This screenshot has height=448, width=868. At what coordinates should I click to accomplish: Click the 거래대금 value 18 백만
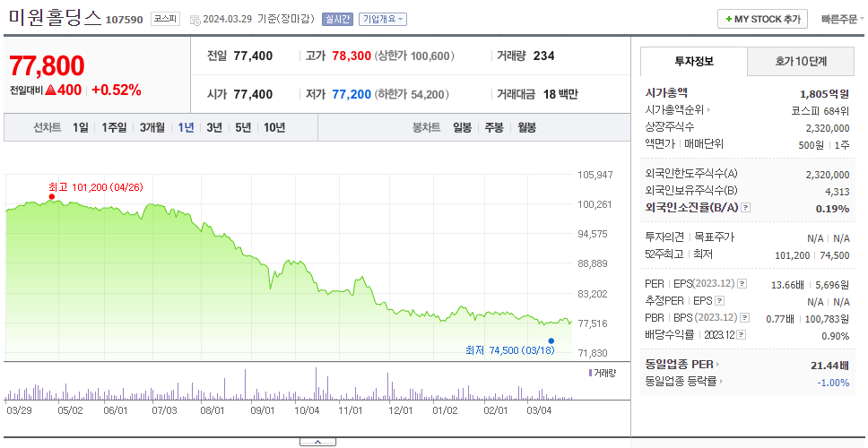(560, 95)
